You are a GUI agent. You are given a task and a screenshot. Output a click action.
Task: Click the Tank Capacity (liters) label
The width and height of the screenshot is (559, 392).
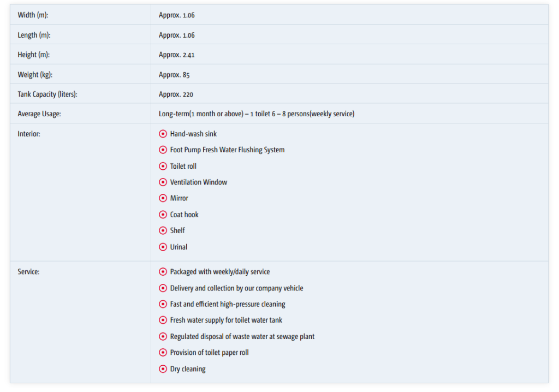point(47,94)
